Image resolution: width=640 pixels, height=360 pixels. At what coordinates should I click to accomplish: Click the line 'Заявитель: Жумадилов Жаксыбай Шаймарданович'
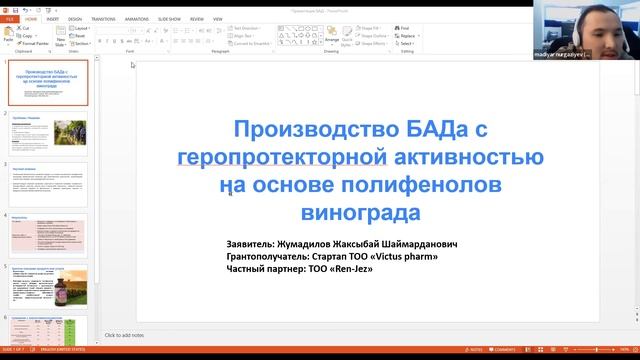coord(342,244)
